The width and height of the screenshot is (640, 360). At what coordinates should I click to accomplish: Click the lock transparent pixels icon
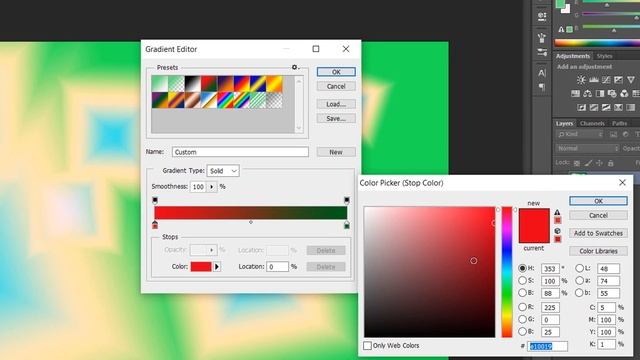tap(577, 163)
